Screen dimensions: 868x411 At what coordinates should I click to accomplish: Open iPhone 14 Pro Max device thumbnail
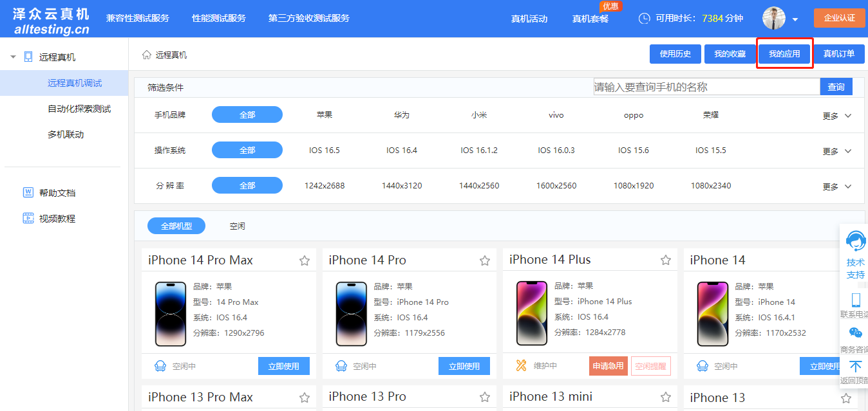coord(171,314)
